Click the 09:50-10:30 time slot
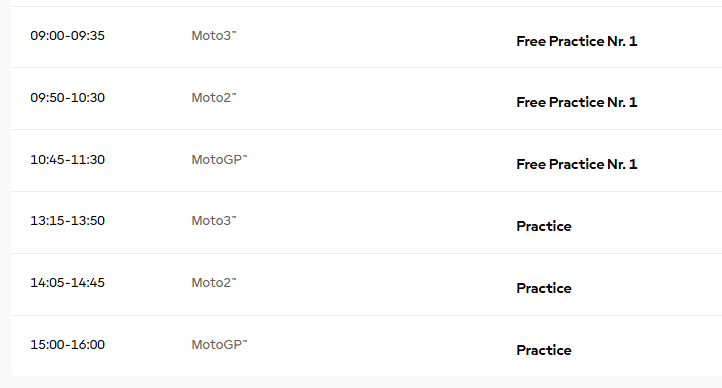Viewport: 722px width, 388px height. (x=67, y=98)
